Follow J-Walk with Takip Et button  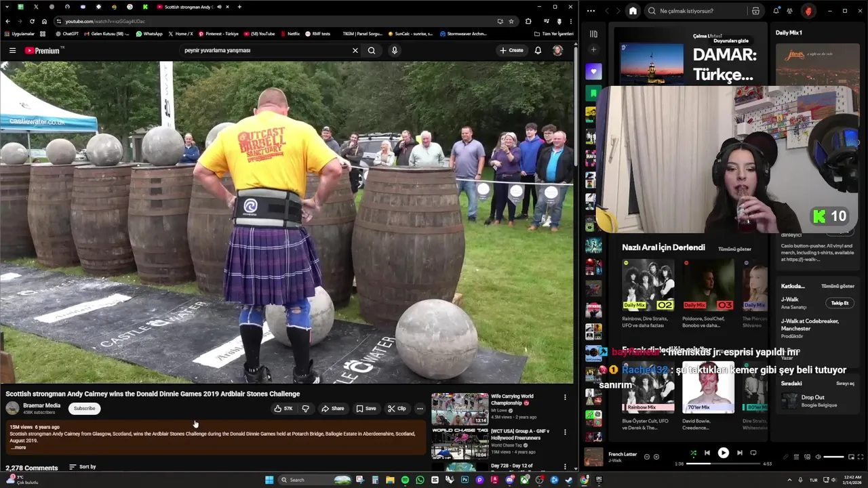[840, 303]
